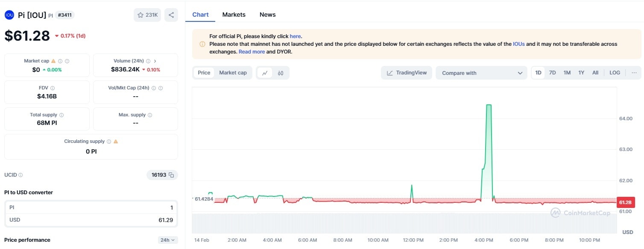Open the Volume (24h) arrow chevron
Viewport: 644px width, 249px height.
pyautogui.click(x=155, y=61)
